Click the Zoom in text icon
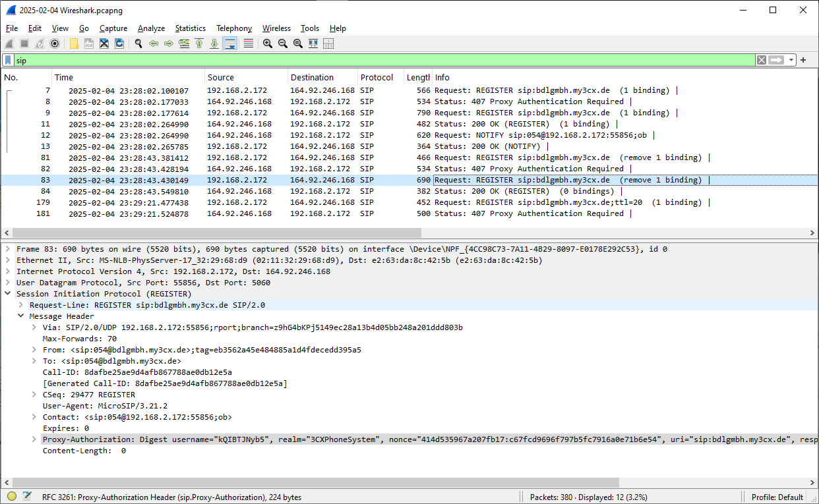The image size is (819, 504). pos(268,43)
